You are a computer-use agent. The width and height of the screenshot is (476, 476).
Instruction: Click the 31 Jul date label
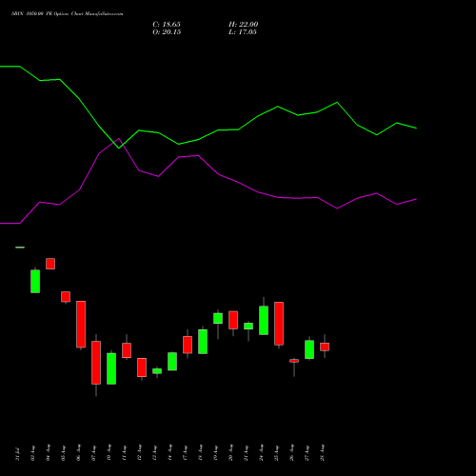click(x=17, y=454)
